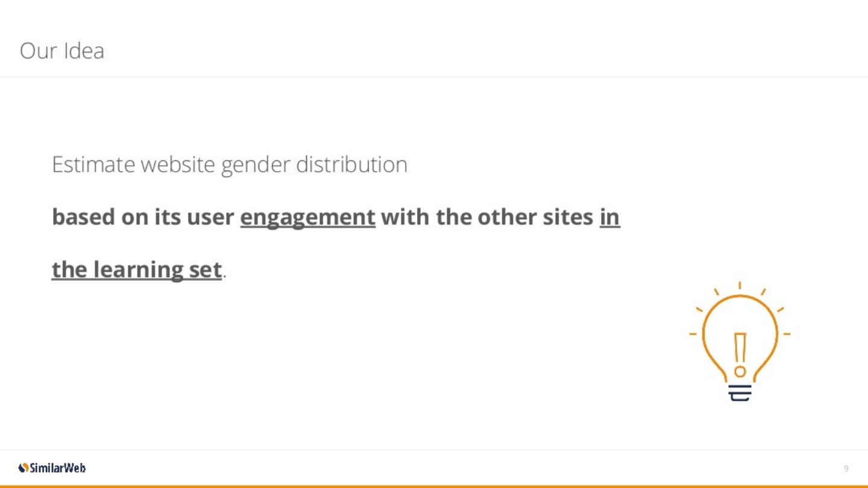Click the period after "learning set"
The height and width of the screenshot is (488, 868).
[x=225, y=276]
